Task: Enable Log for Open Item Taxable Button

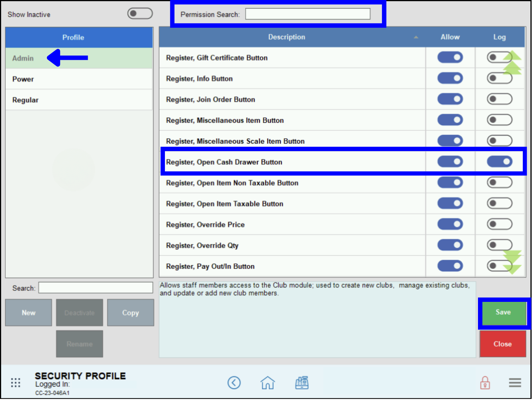Action: point(499,203)
